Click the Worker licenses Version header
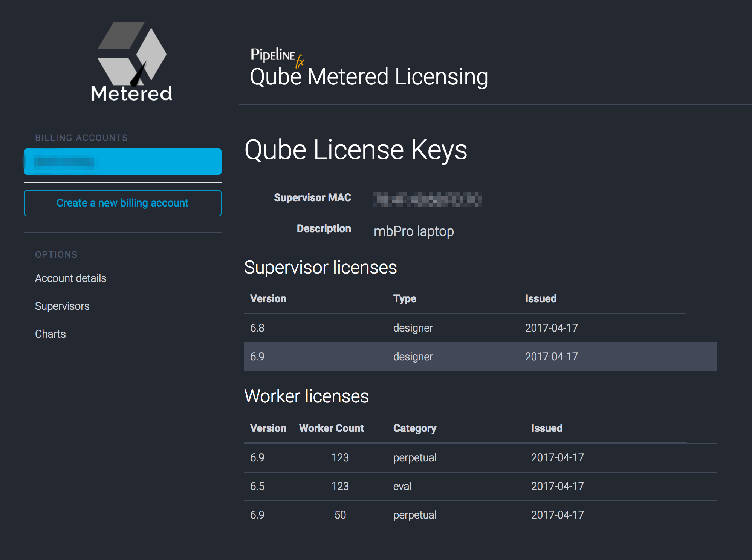The image size is (752, 560). 268,428
